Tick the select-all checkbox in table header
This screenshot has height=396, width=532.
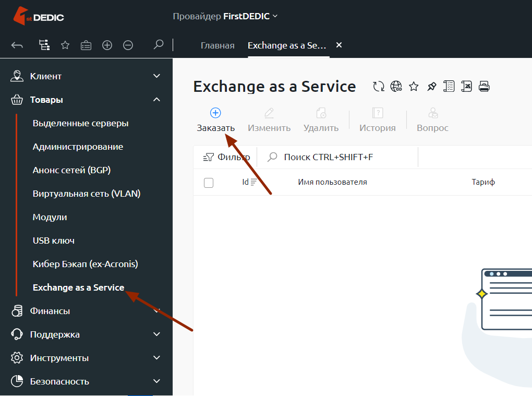(x=209, y=183)
